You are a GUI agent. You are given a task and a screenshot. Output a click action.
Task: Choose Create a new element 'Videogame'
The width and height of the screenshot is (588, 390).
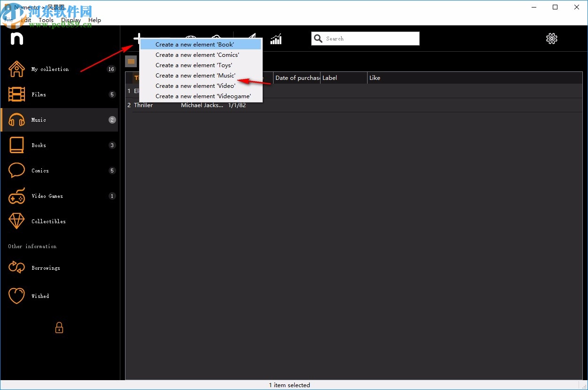pos(201,96)
